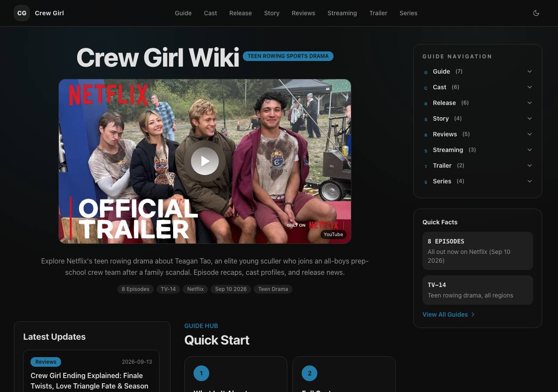The height and width of the screenshot is (392, 558).
Task: Click the Quick Facts heading
Action: (x=440, y=222)
